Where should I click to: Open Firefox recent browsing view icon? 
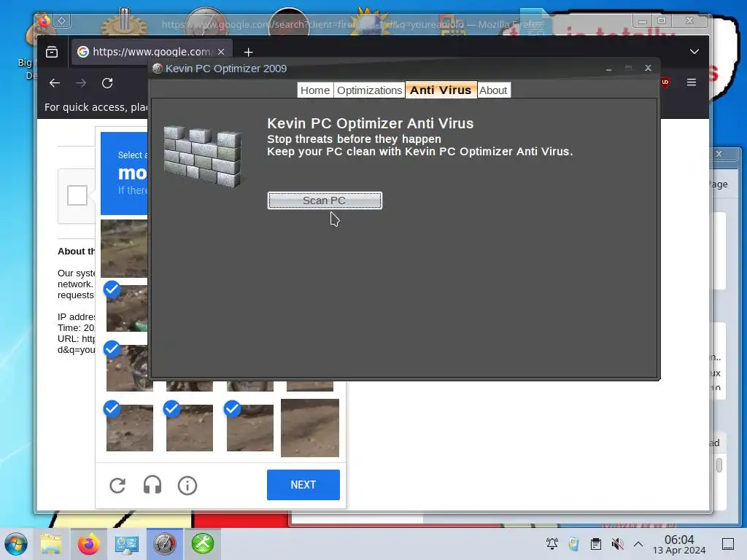coord(52,52)
